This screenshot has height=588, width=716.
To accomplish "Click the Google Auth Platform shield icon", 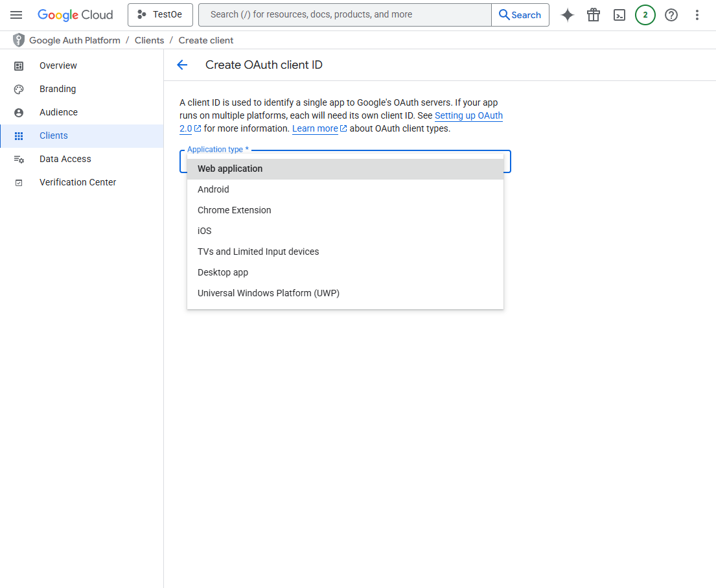I will [x=18, y=40].
